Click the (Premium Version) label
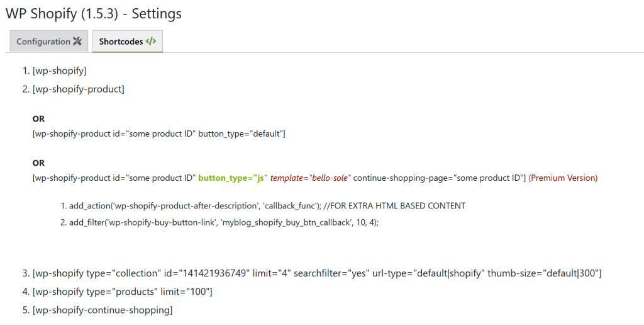Screen dimensions: 644x325 563,178
